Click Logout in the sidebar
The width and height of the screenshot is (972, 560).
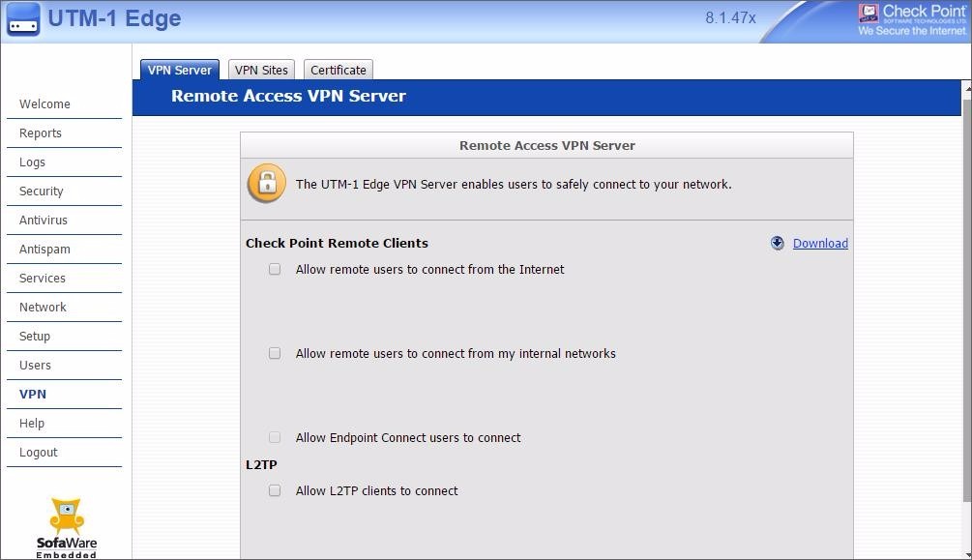[39, 453]
